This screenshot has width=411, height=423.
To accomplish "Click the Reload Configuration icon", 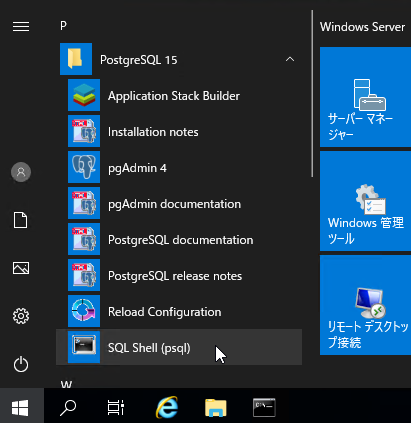I will click(x=84, y=311).
